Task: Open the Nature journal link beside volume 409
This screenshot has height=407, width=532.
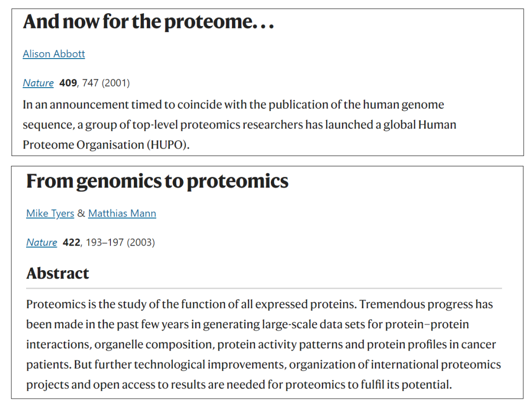Action: click(38, 83)
